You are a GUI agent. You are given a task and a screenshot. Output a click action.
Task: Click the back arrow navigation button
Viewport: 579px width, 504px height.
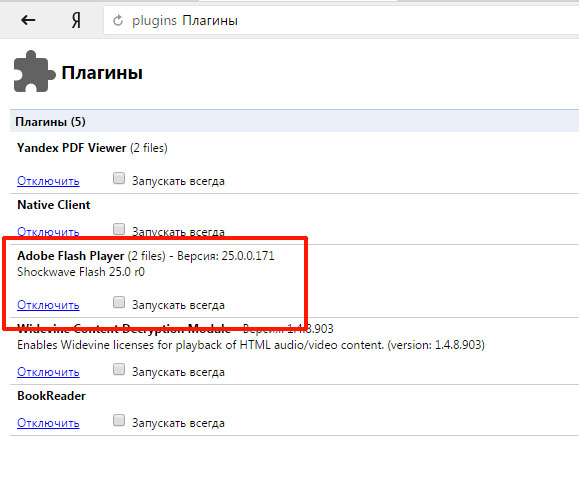(x=28, y=20)
